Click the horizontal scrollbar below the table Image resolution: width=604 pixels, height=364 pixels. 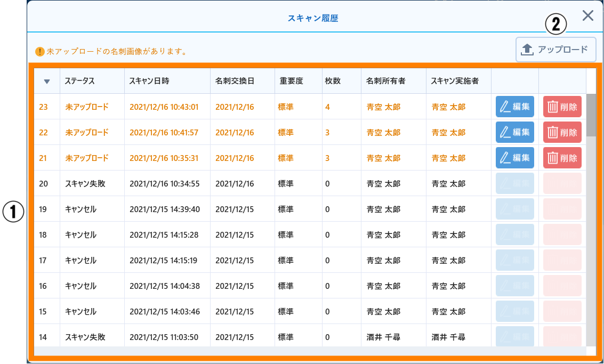pos(309,351)
